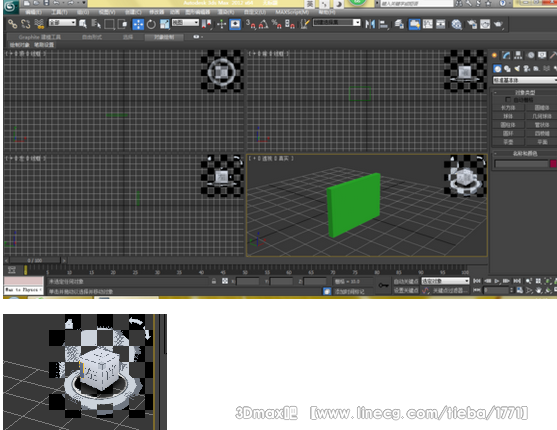Toggle the Percent Snap magnet
Image resolution: width=557 pixels, height=430 pixels.
click(276, 24)
